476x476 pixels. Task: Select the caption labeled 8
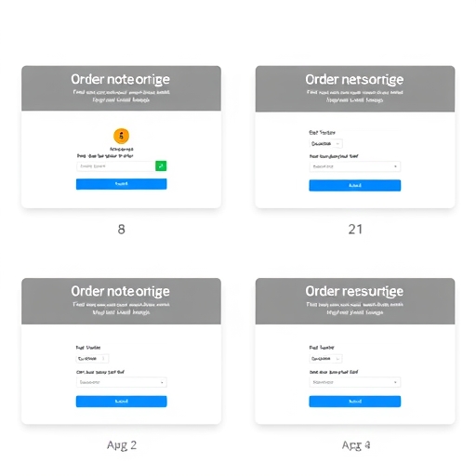pyautogui.click(x=122, y=230)
